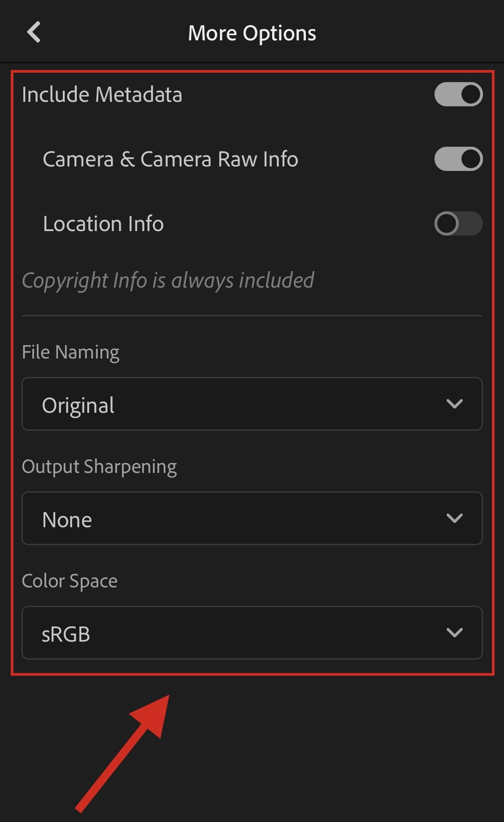Screen dimensions: 504x822
Task: Click the chevron in the Original box
Action: (455, 404)
